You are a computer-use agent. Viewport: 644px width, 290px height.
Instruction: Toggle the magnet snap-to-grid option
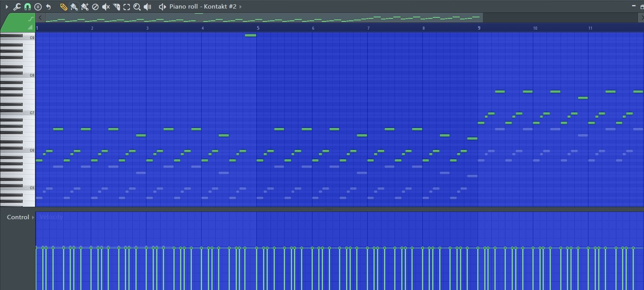tap(27, 7)
